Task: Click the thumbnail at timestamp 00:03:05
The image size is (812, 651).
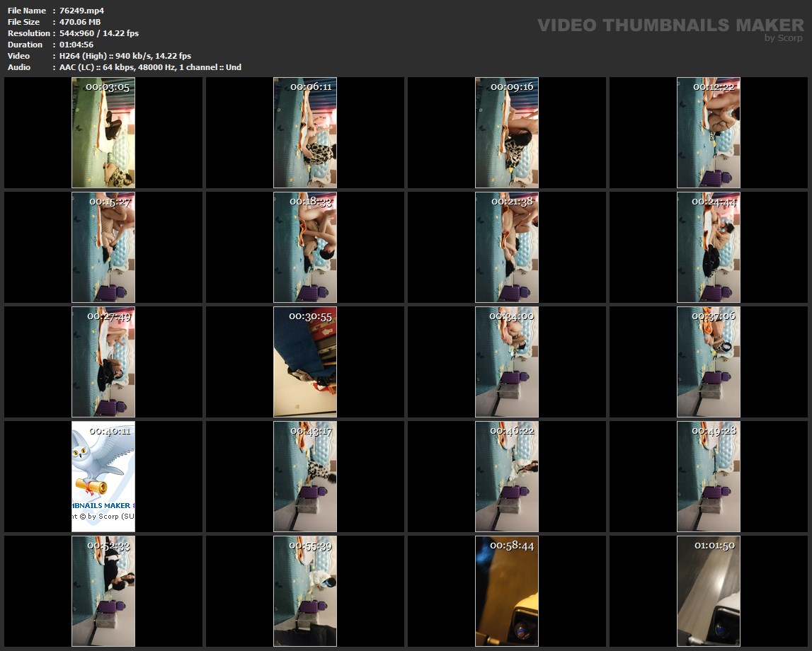Action: [x=103, y=133]
